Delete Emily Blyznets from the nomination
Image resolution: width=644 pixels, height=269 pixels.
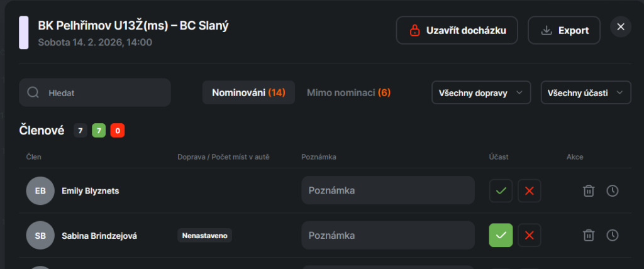(x=589, y=190)
